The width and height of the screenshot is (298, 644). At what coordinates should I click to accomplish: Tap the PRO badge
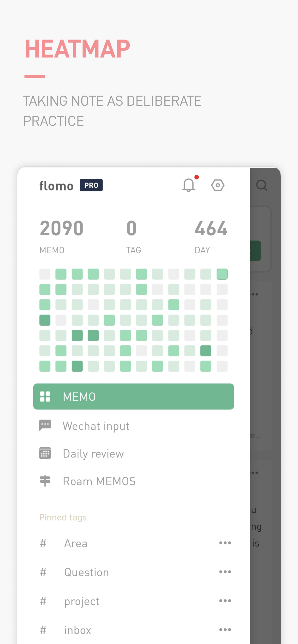[x=91, y=185]
